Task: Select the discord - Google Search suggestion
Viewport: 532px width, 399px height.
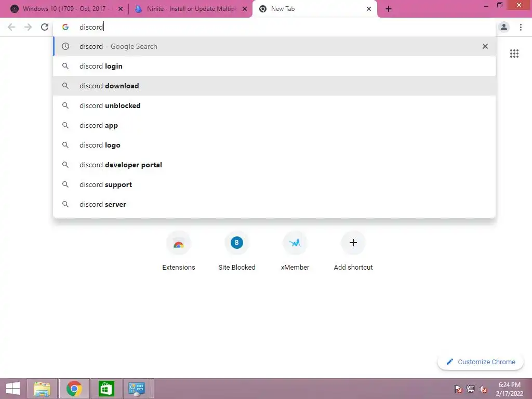Action: click(x=274, y=46)
